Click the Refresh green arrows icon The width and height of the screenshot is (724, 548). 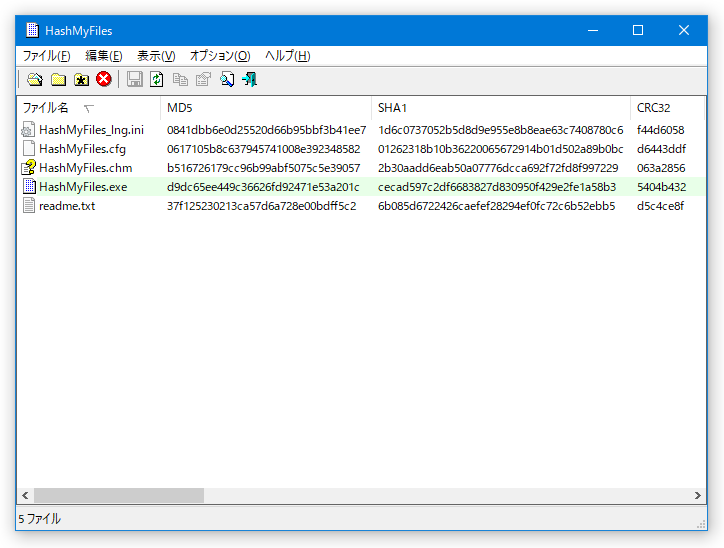[x=157, y=79]
